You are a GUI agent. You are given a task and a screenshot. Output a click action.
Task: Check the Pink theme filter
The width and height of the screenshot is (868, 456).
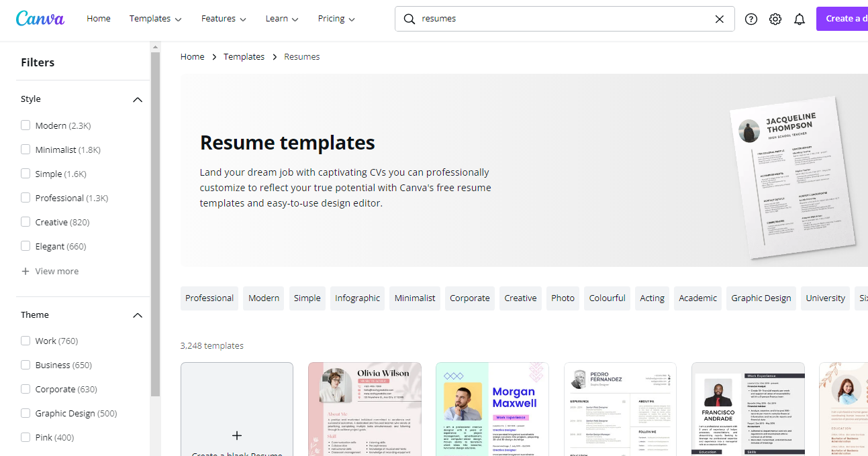26,437
